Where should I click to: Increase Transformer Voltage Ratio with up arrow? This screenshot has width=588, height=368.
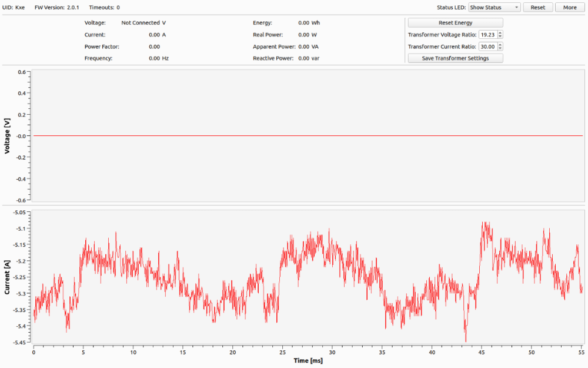coord(500,33)
